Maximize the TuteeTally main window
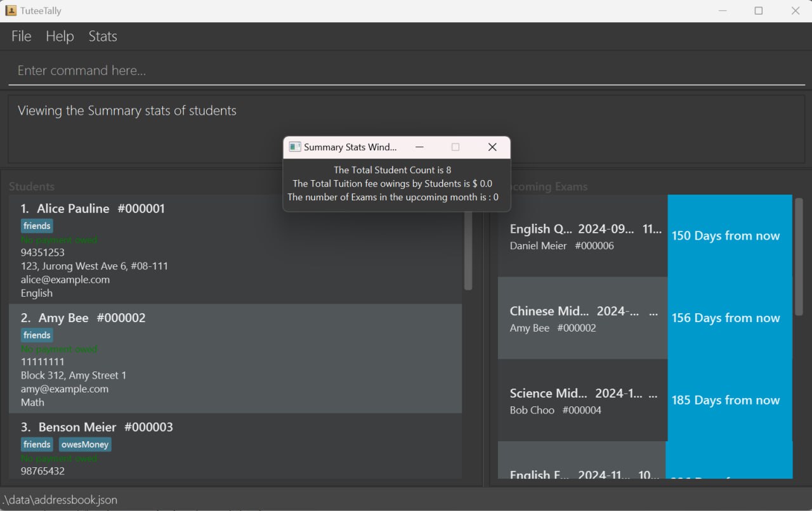The height and width of the screenshot is (511, 812). pyautogui.click(x=758, y=11)
